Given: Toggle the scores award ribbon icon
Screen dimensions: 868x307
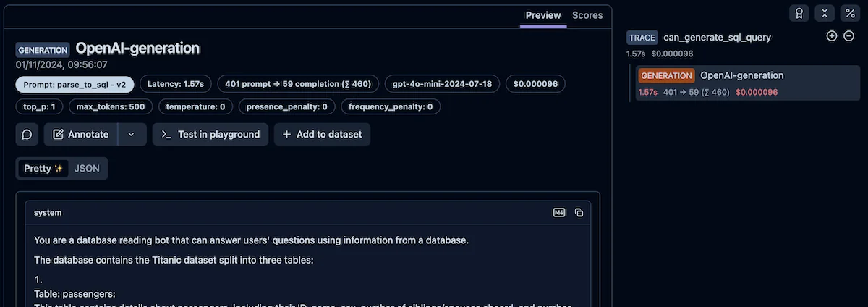Looking at the screenshot, I should pos(799,13).
